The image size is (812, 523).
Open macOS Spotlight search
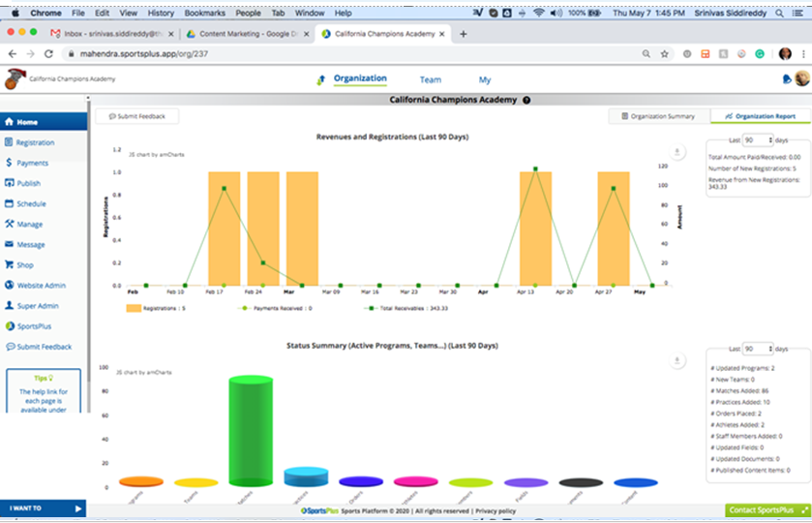(x=779, y=13)
